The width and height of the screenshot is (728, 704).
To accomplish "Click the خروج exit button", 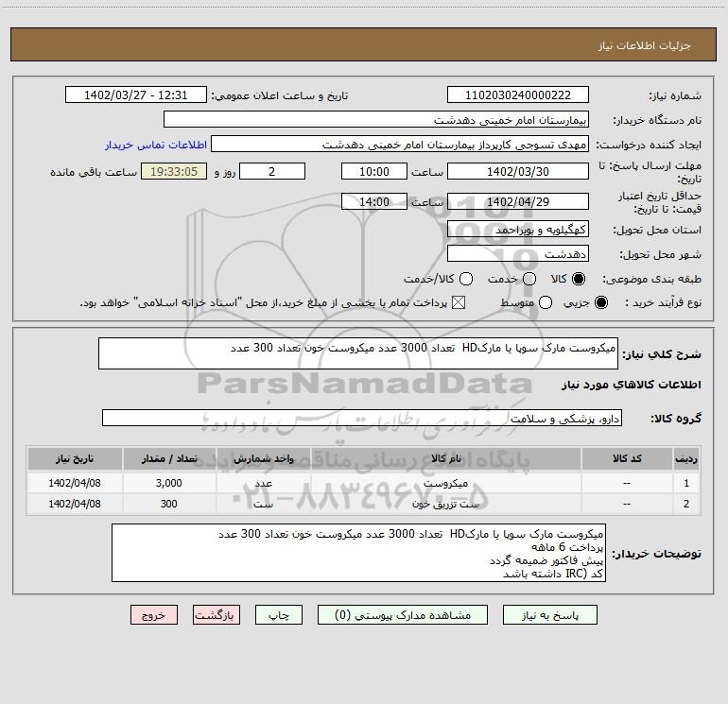I will tap(154, 615).
